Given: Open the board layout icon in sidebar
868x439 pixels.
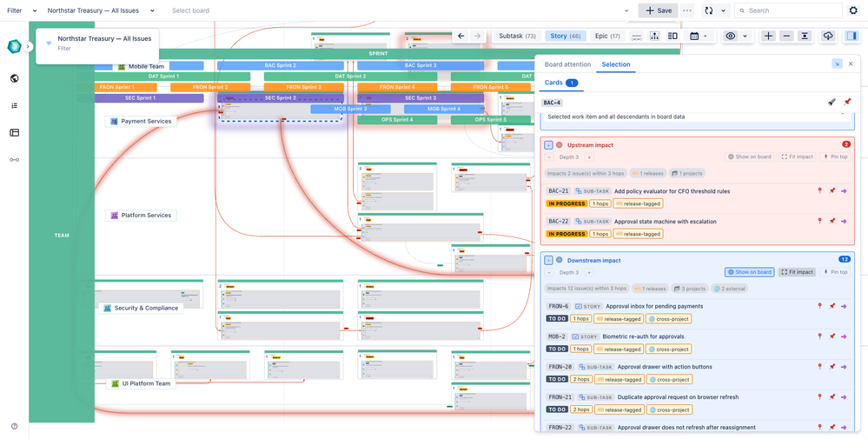Looking at the screenshot, I should 15,132.
